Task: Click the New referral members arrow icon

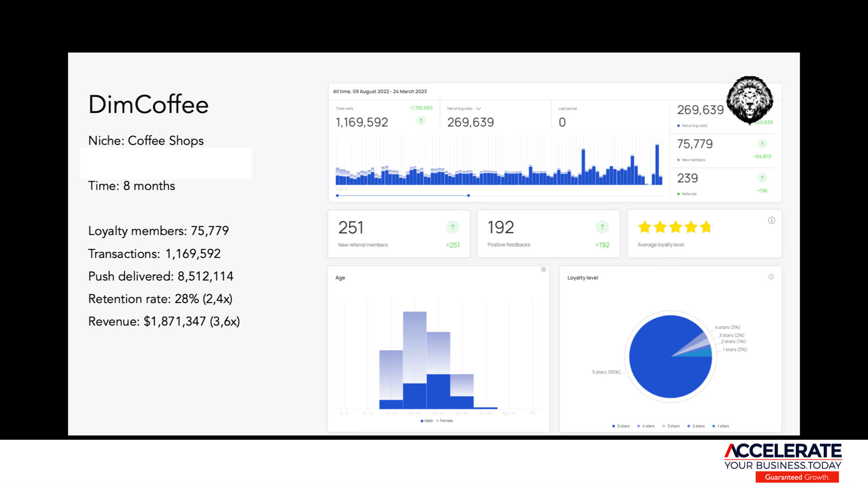Action: coord(453,227)
